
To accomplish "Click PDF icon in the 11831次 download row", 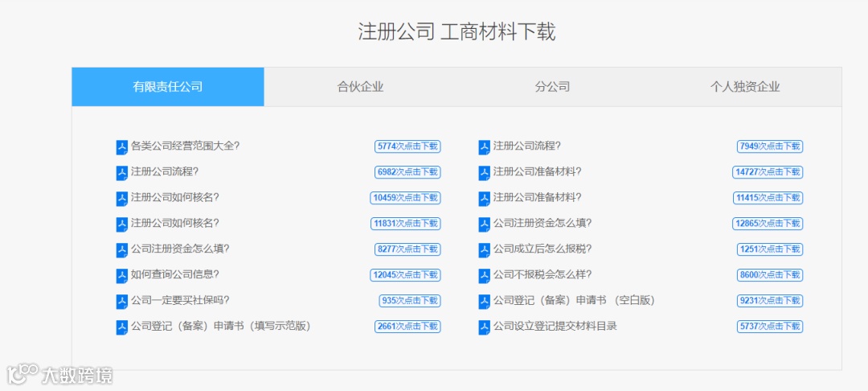I will (x=122, y=224).
